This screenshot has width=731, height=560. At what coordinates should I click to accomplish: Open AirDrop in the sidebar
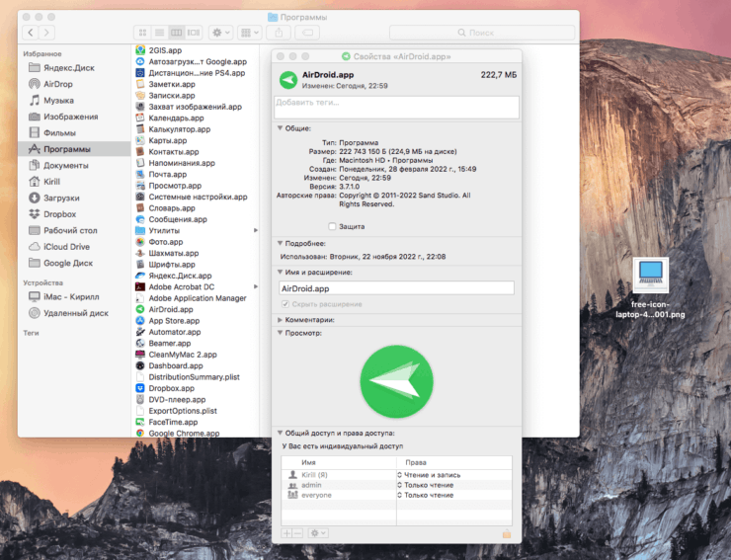(58, 84)
